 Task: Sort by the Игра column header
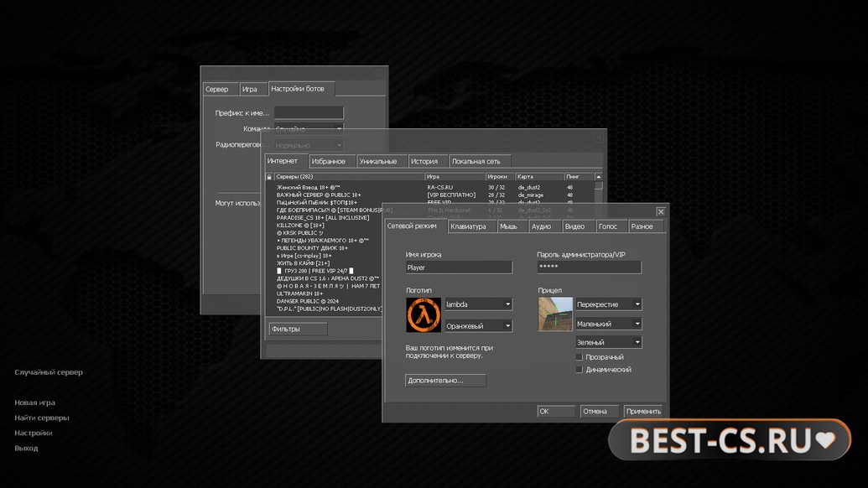455,177
